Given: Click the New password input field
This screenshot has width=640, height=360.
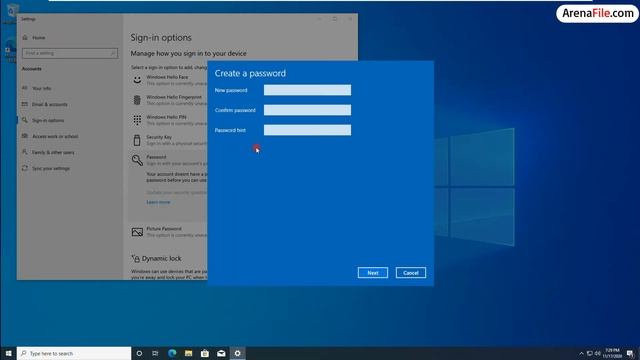Looking at the screenshot, I should point(307,90).
